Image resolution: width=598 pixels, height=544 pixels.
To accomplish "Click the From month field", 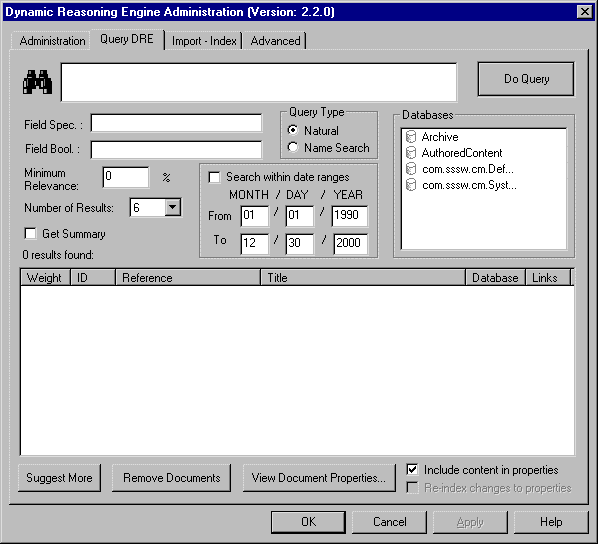I will coord(255,216).
